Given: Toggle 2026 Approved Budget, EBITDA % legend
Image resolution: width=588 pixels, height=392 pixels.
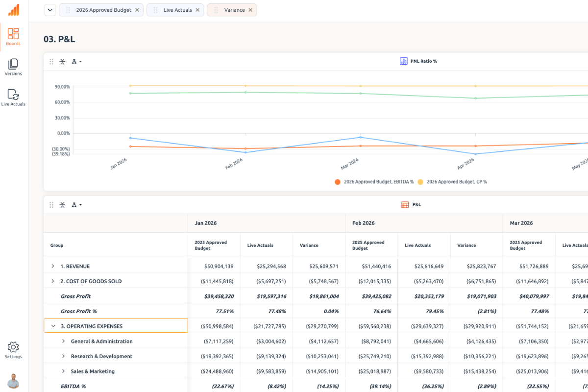Looking at the screenshot, I should click(374, 182).
